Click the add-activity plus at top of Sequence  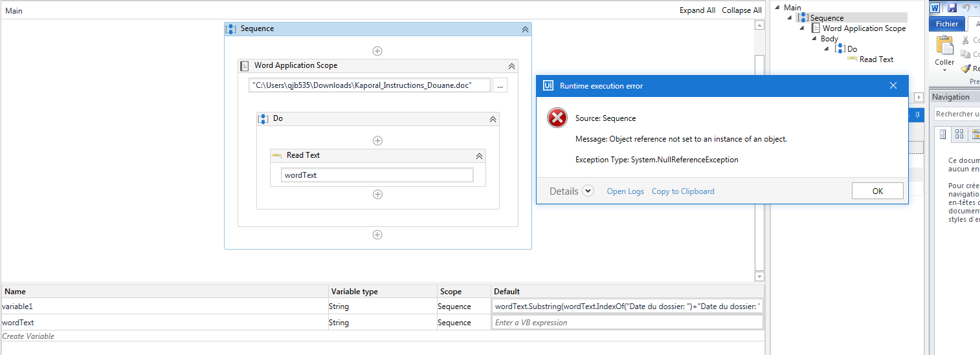tap(377, 51)
